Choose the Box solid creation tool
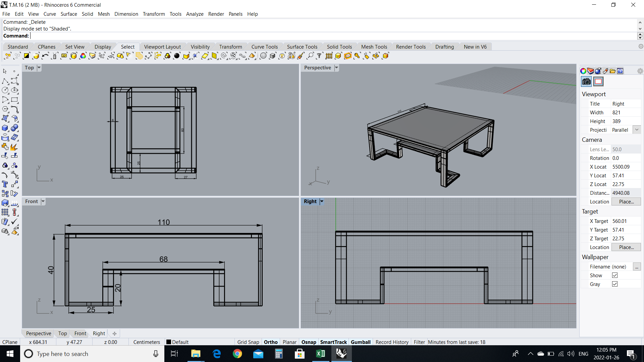Screen dimensions: 644x362 [5, 128]
